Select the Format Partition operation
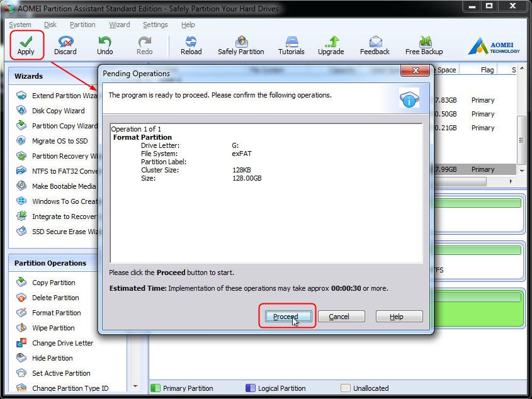Viewport: 532px width, 399px height. coord(48,313)
